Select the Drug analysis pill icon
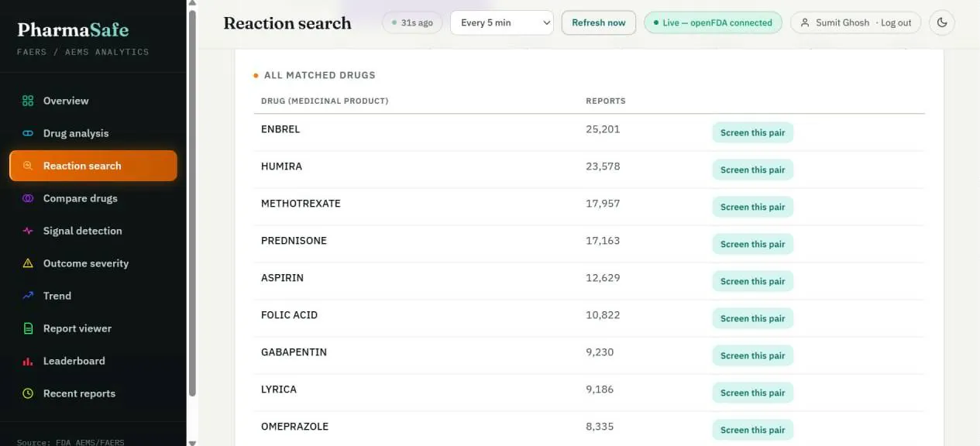The width and height of the screenshot is (980, 446). click(x=28, y=133)
